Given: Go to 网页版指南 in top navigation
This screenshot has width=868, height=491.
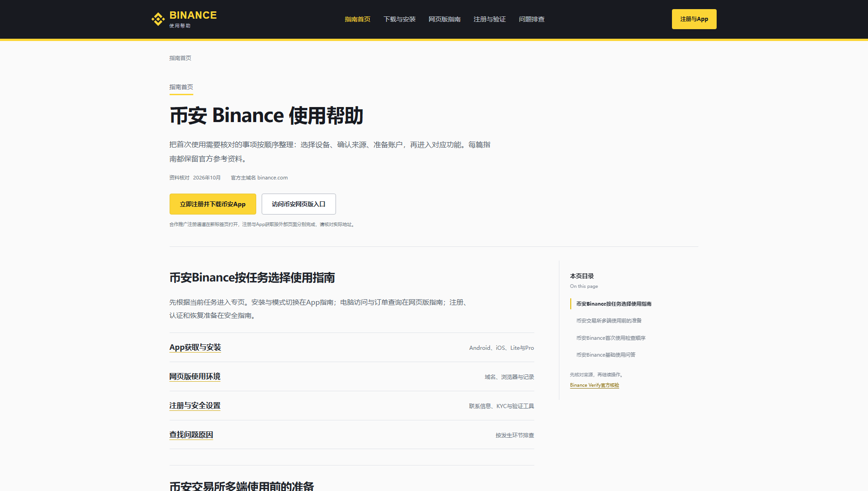Looking at the screenshot, I should [444, 19].
